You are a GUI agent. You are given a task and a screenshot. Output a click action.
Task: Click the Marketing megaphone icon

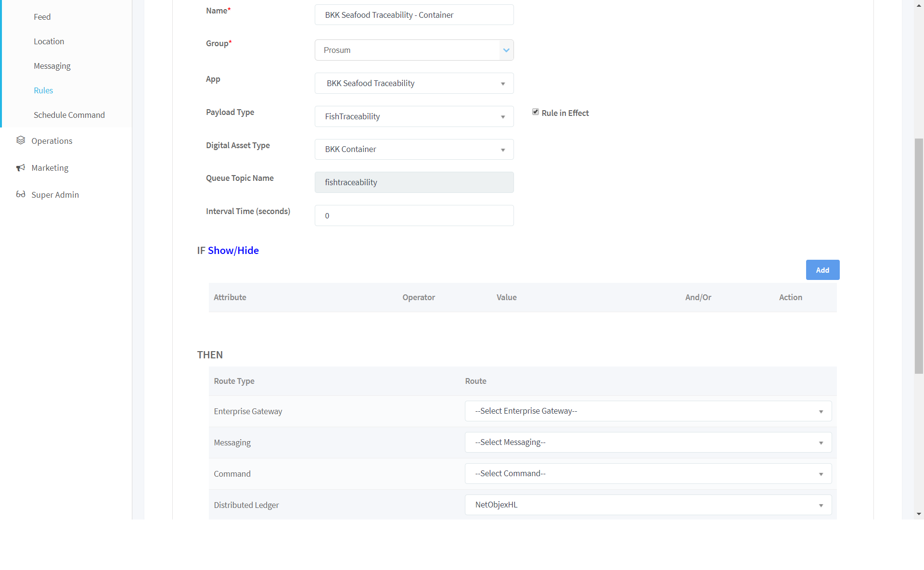click(20, 168)
